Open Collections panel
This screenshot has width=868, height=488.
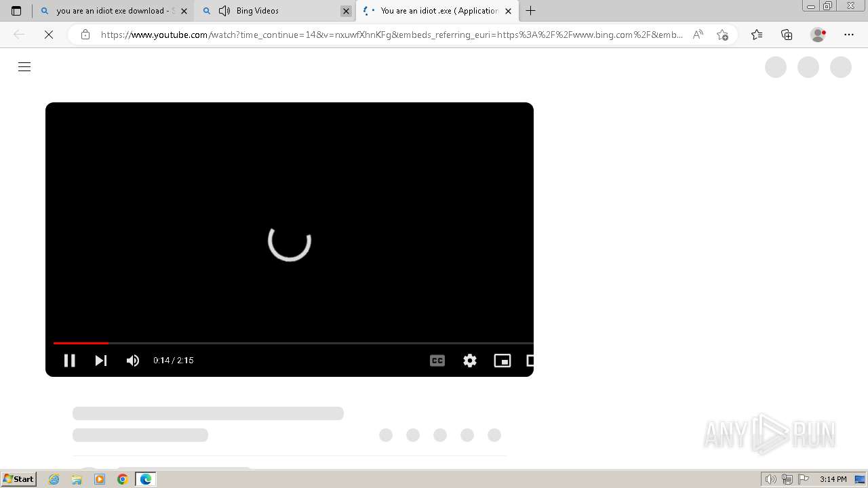787,35
